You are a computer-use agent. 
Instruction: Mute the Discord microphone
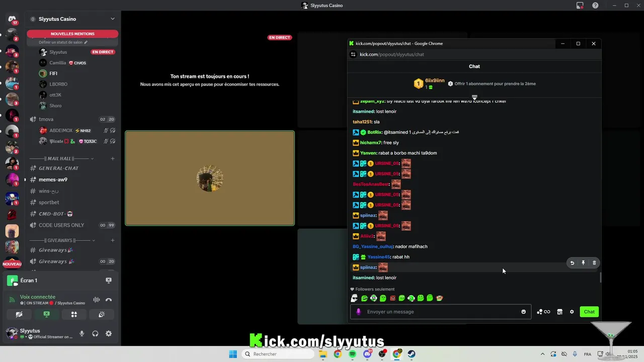tap(82, 333)
